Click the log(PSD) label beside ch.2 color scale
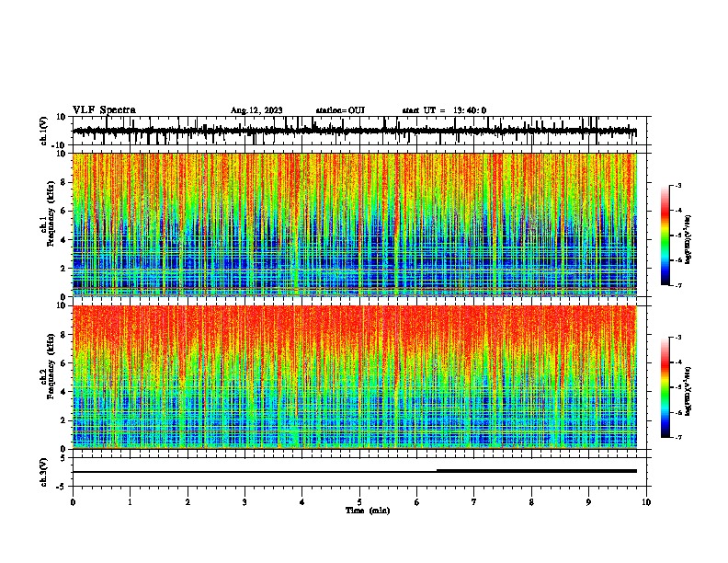728x563 pixels. click(688, 392)
